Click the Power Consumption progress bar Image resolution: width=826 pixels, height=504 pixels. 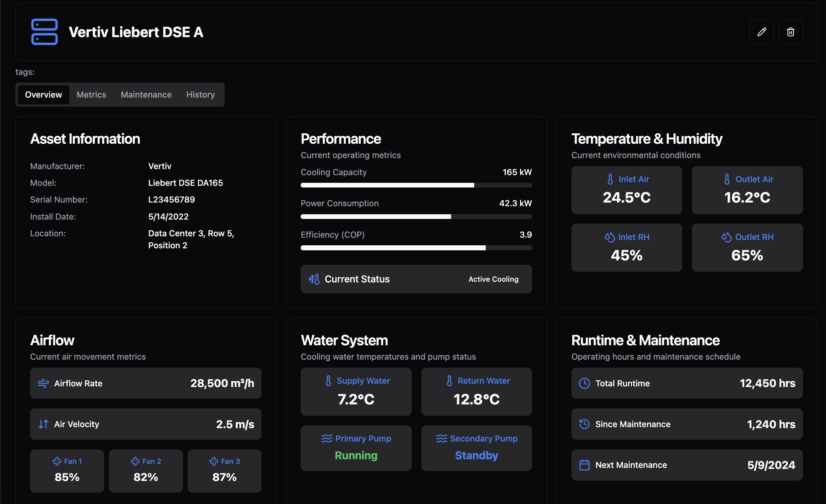point(416,217)
